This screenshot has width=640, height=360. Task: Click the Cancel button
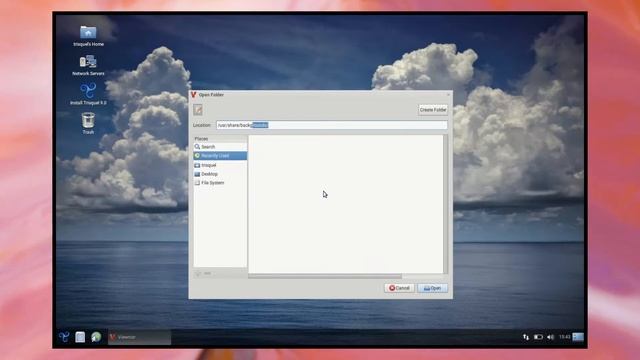coord(399,288)
